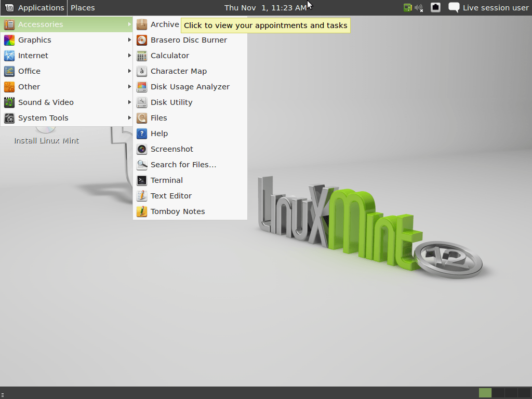The height and width of the screenshot is (399, 532).
Task: Open the Live session user menu
Action: (x=496, y=8)
